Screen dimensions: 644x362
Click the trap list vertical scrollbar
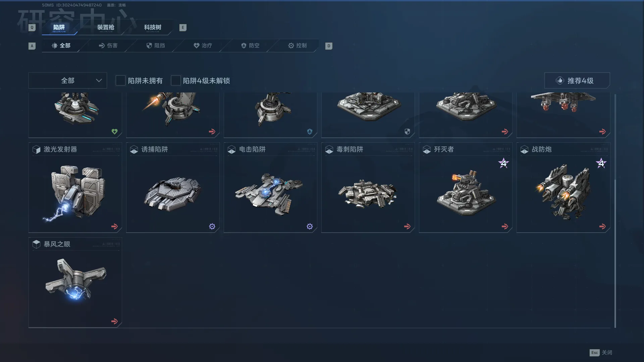coord(615,210)
